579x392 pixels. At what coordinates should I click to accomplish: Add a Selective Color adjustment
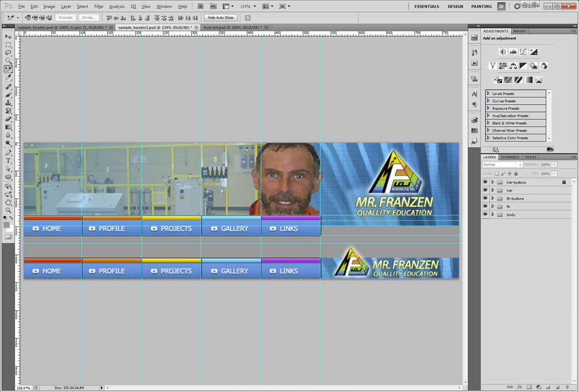(x=538, y=80)
